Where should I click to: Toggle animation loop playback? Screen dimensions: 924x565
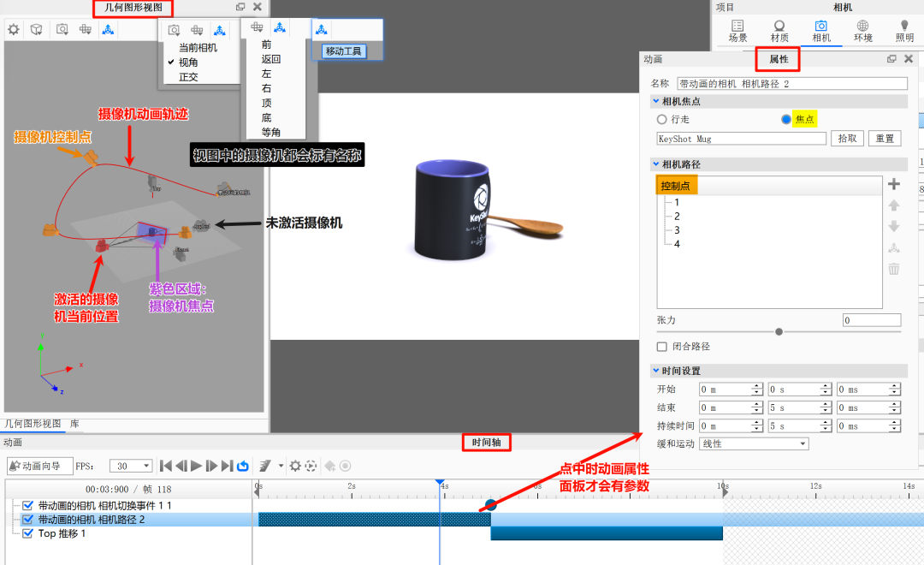coord(243,466)
